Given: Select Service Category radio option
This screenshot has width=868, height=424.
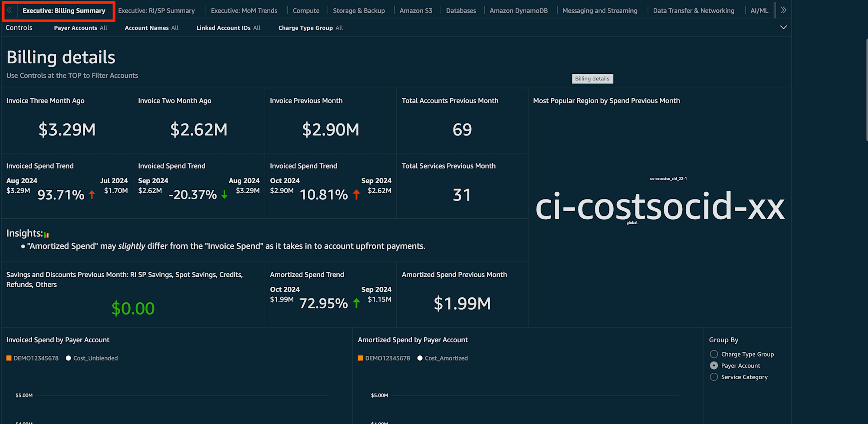Looking at the screenshot, I should pos(714,377).
